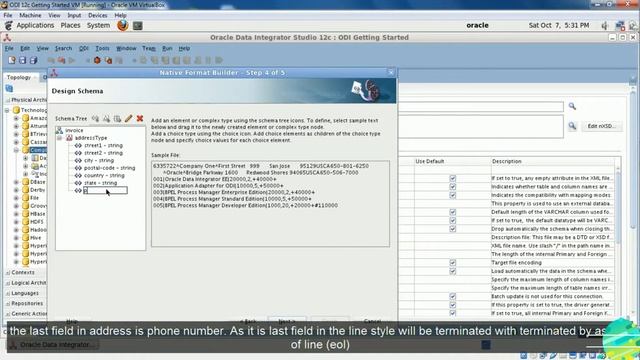Click the Hive technology folder icon

click(x=26, y=238)
